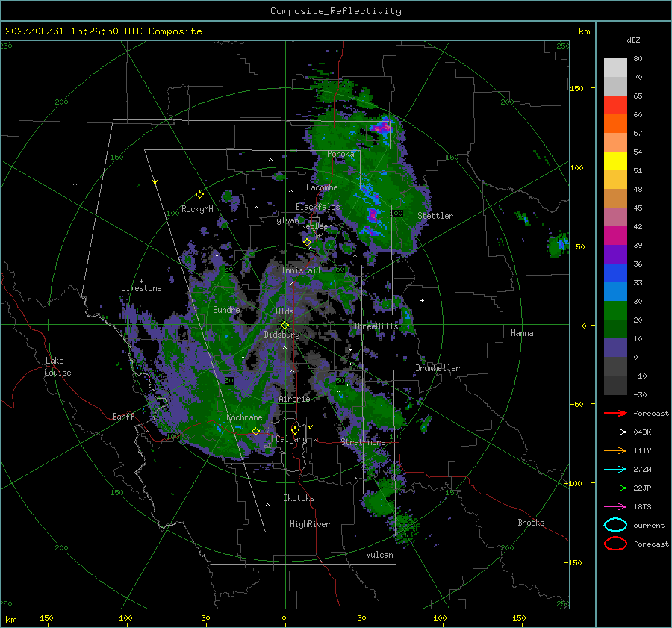Click the green 22JP arrow icon

pos(615,488)
